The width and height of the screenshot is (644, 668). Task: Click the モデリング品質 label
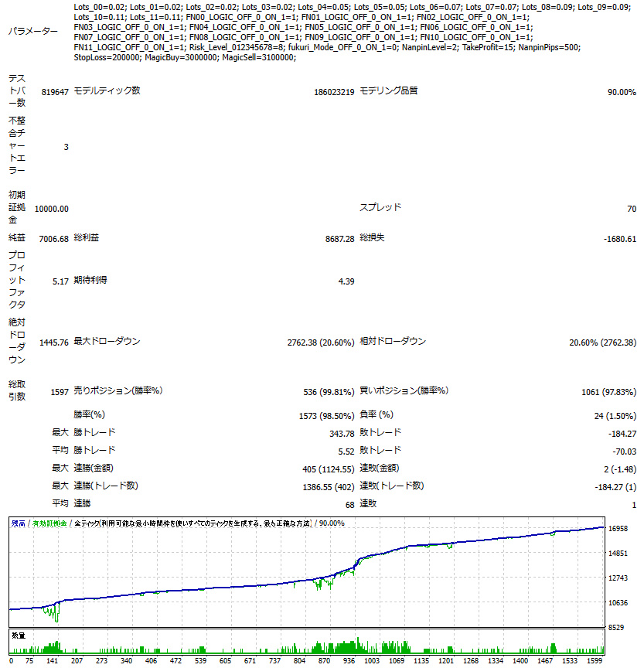[388, 90]
